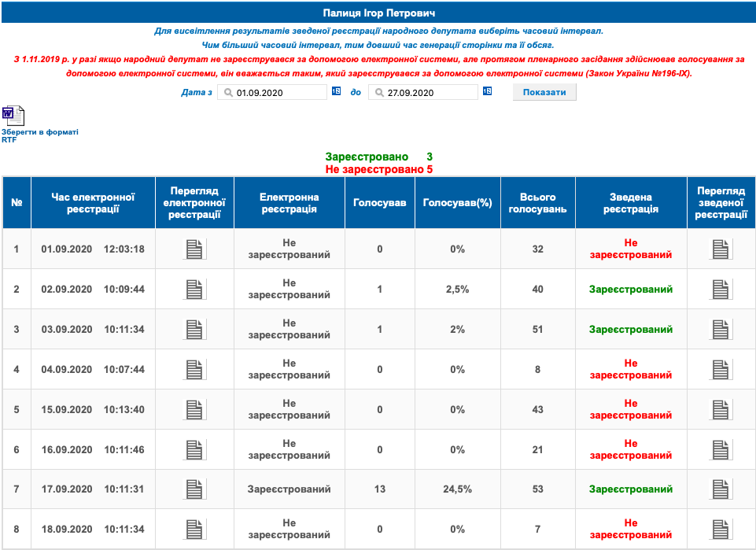Click the Зведена реєстрація column header
The image size is (756, 550).
click(x=630, y=203)
